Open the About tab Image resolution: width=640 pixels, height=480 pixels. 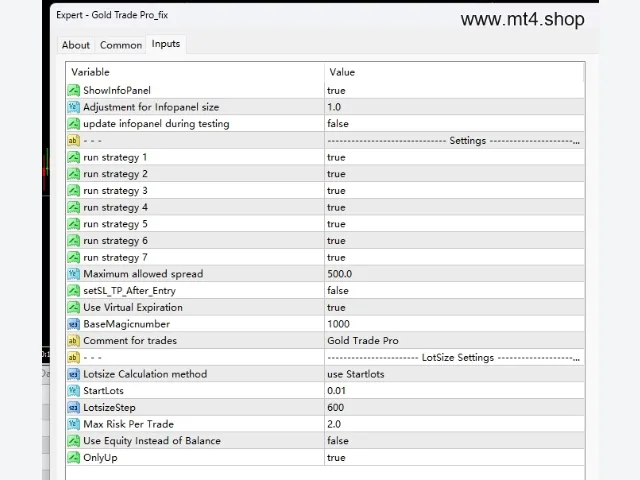76,45
